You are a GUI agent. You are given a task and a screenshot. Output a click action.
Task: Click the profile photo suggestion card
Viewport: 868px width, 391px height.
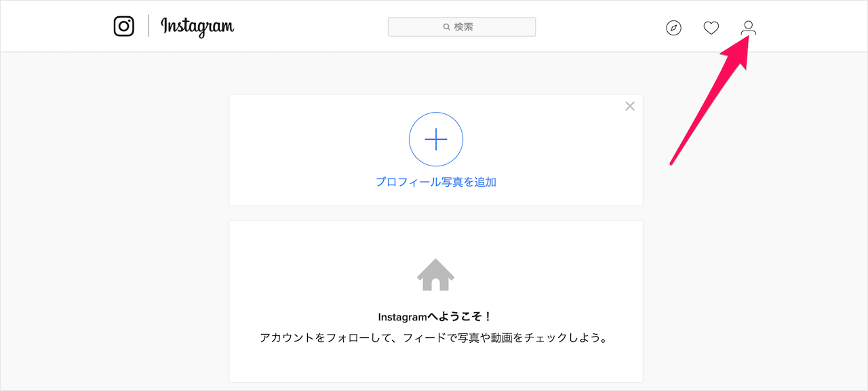pos(435,149)
